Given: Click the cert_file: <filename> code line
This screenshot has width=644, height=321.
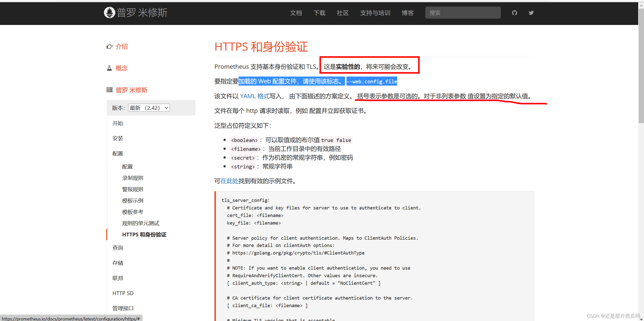Looking at the screenshot, I should click(x=255, y=216).
